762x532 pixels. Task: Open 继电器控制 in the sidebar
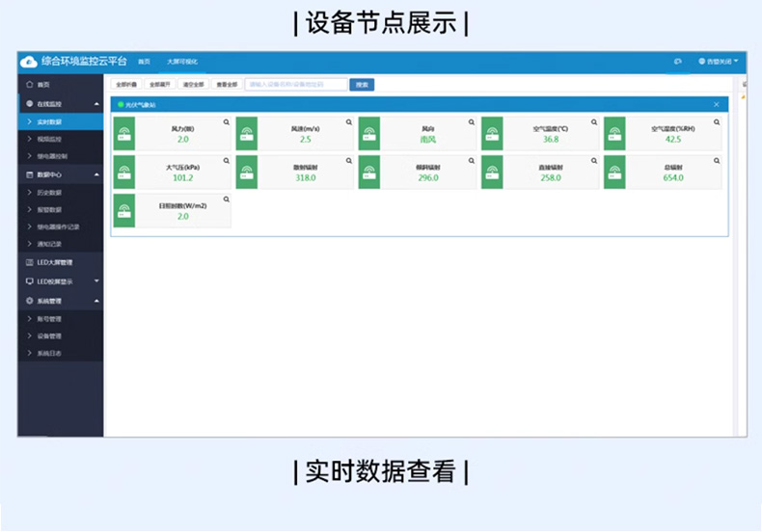60,156
